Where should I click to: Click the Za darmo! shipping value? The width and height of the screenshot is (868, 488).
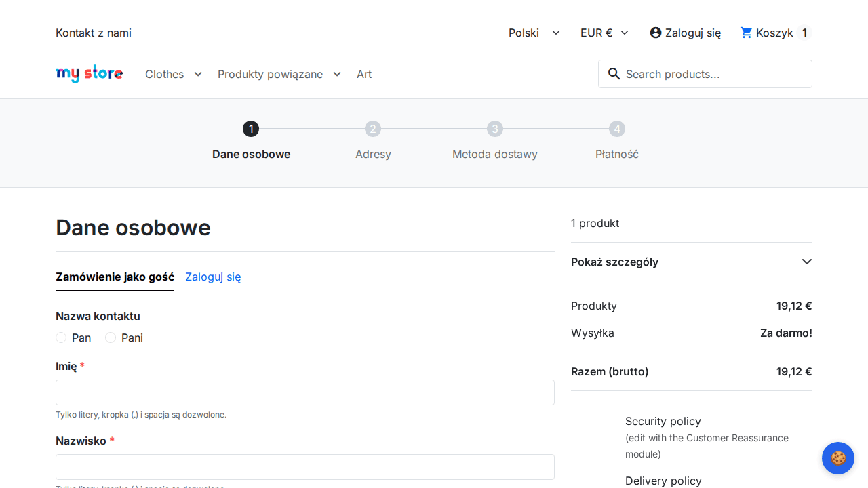click(x=786, y=333)
